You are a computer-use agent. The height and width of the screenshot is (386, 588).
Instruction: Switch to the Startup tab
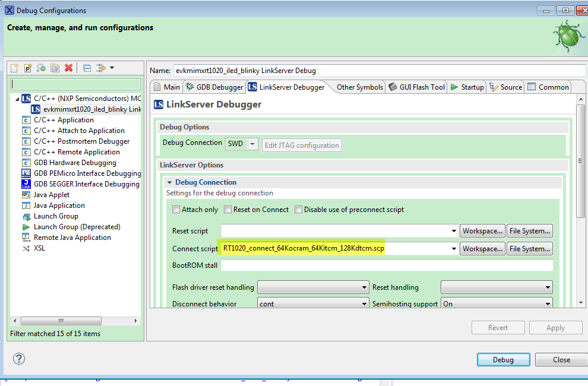[x=467, y=87]
